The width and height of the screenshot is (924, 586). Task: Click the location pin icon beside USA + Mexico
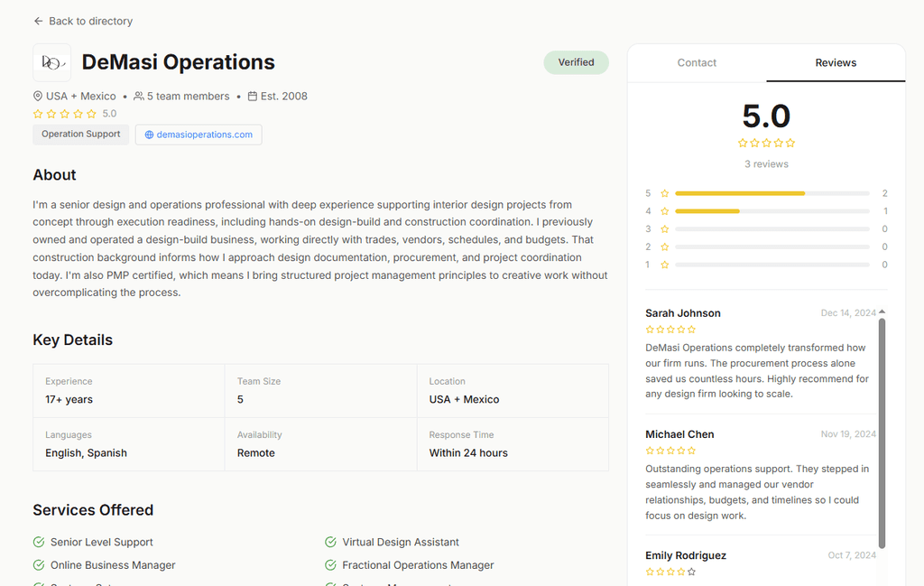35,96
